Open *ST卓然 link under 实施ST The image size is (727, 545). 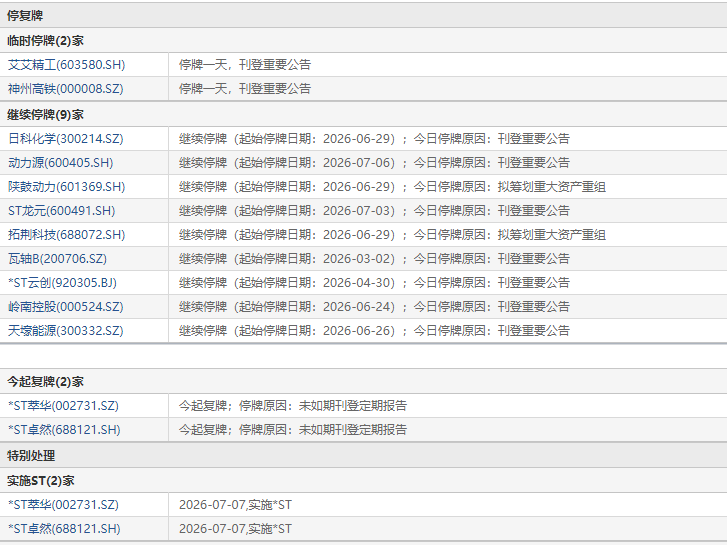coord(64,529)
